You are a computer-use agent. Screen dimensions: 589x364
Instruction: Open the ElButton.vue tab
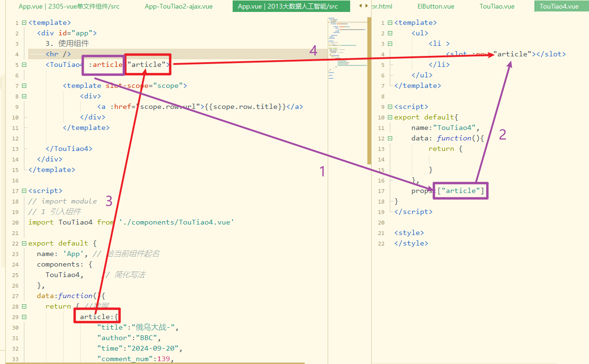436,6
